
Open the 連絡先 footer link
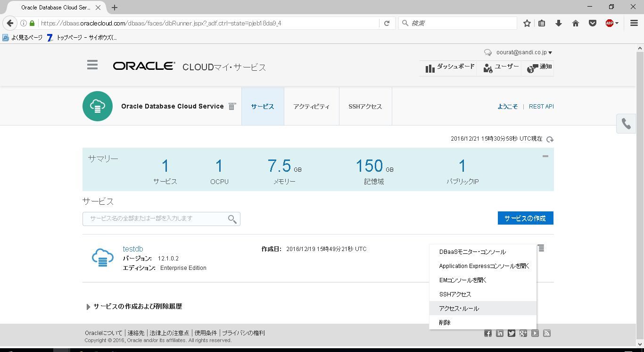136,333
